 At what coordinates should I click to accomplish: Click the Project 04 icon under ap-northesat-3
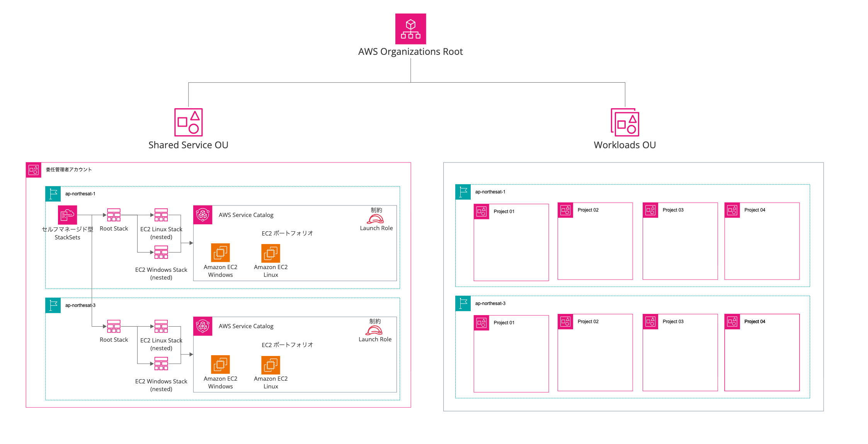[x=733, y=322]
